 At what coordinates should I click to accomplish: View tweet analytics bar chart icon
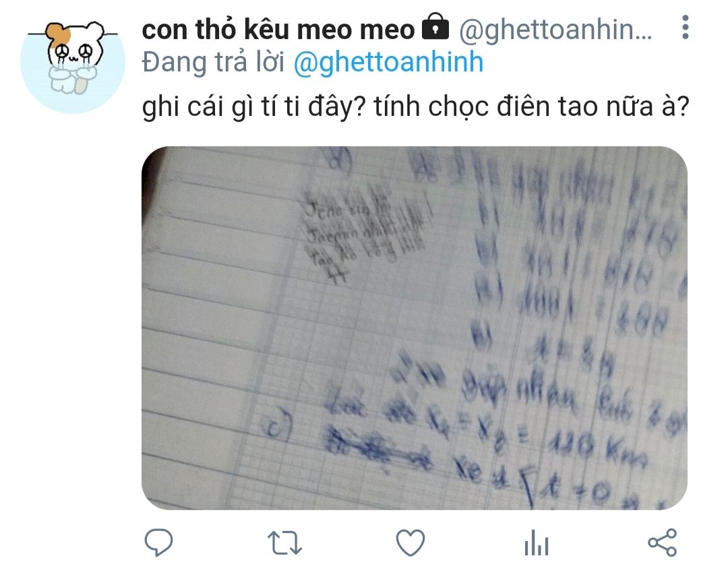point(537,542)
